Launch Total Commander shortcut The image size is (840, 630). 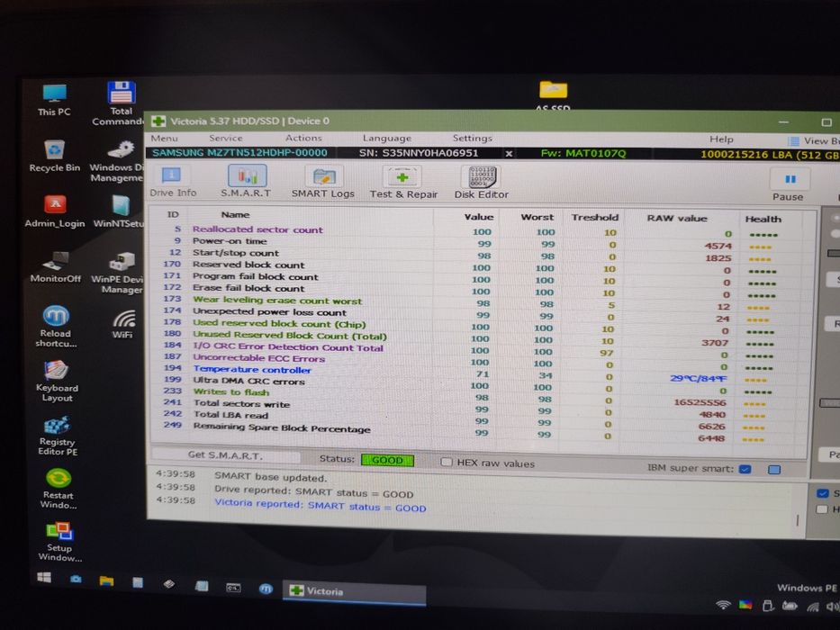[121, 103]
